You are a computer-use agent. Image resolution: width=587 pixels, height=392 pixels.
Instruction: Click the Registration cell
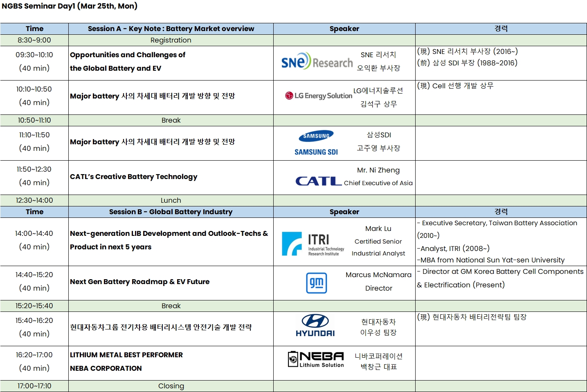171,40
